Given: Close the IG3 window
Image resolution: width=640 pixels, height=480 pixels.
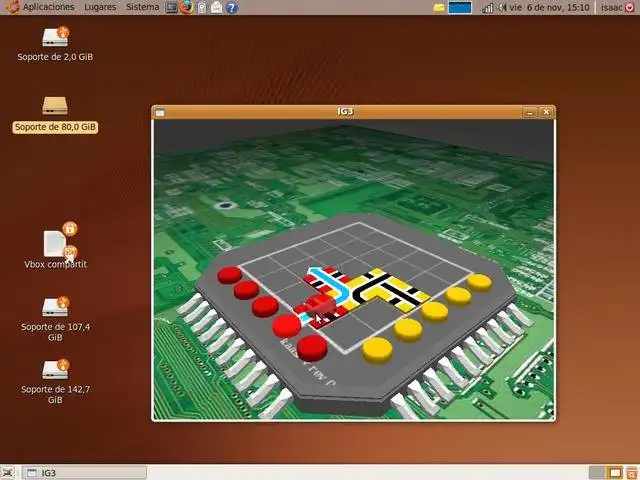Looking at the screenshot, I should (546, 112).
